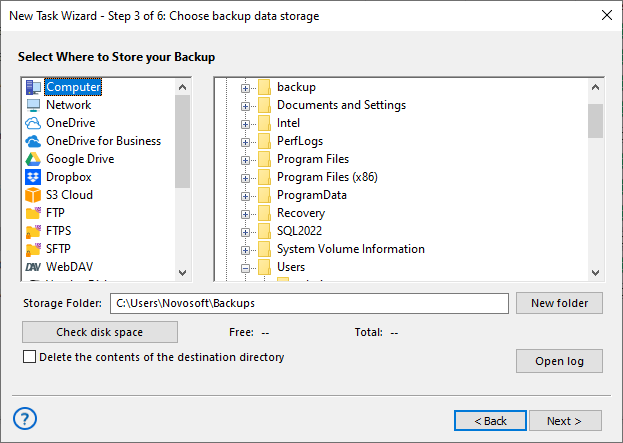
Task: Select the Computer storage icon
Action: 33,87
